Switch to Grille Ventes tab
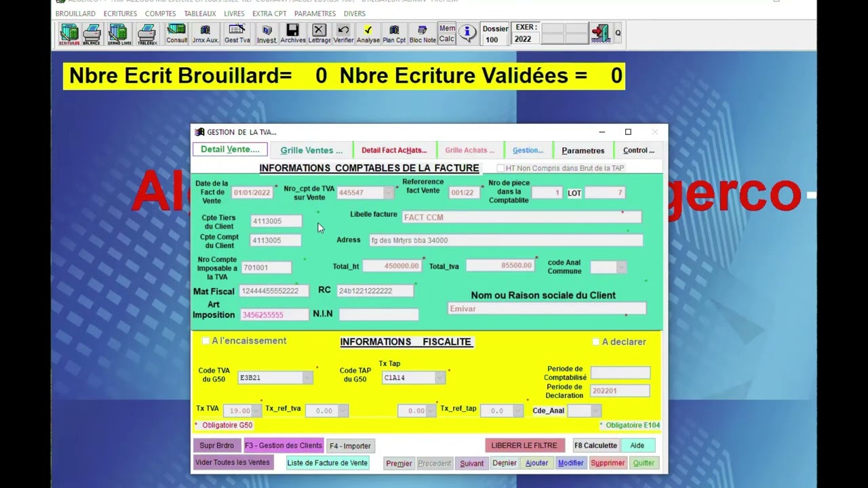Image resolution: width=868 pixels, height=488 pixels. [x=311, y=150]
